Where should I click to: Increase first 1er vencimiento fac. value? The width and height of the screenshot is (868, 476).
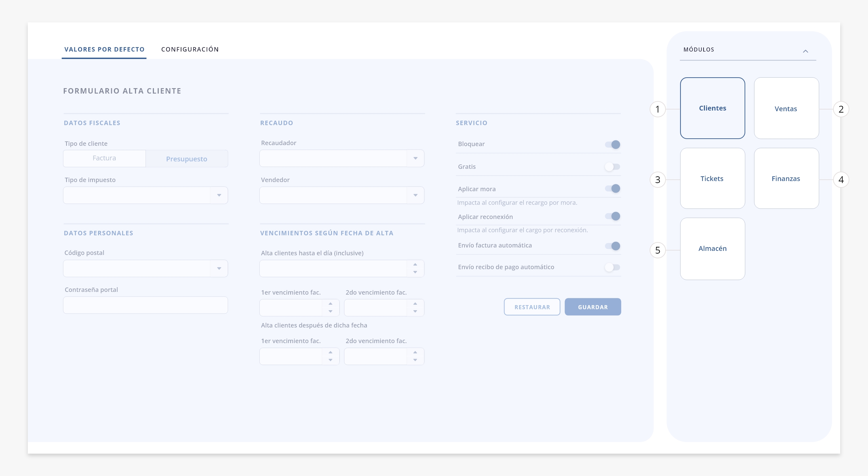(330, 304)
